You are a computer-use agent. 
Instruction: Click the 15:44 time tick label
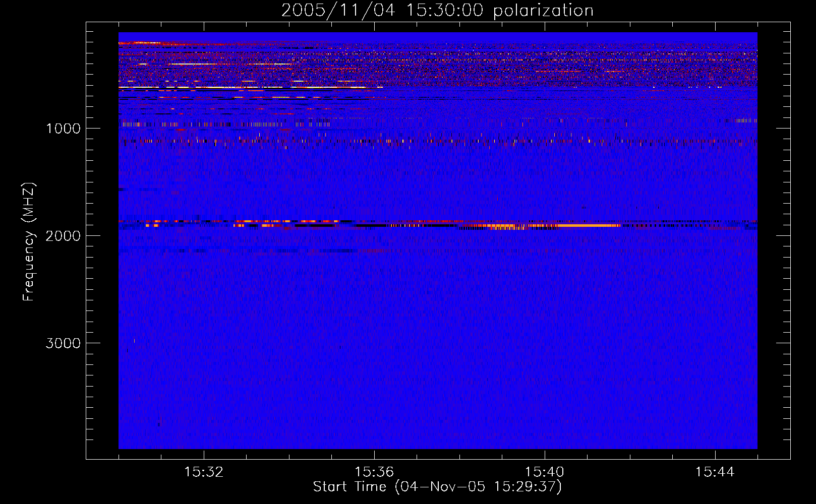pos(715,472)
